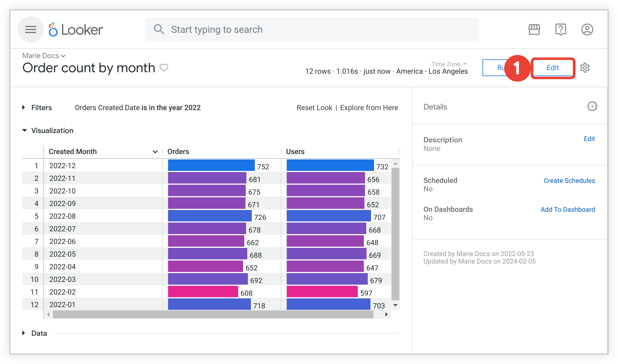Click the settings gear icon

click(586, 68)
